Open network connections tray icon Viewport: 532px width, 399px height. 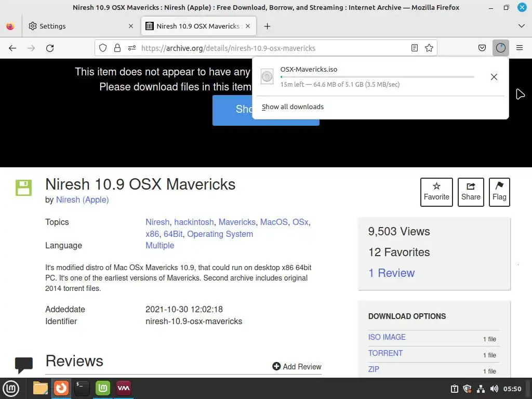pyautogui.click(x=481, y=389)
